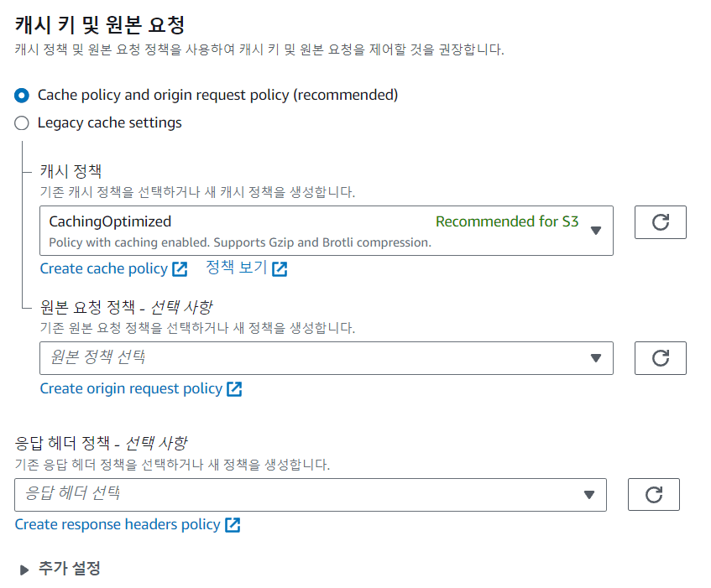Viewport: 711px width, 588px height.
Task: Click external-link icon beside Create cache policy
Action: click(x=180, y=269)
